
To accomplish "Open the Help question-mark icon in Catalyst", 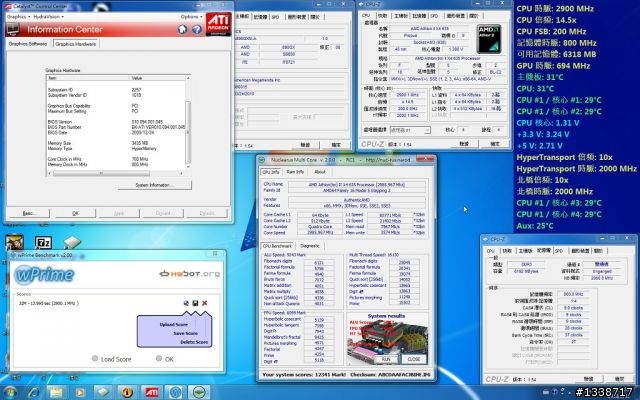I will (197, 29).
